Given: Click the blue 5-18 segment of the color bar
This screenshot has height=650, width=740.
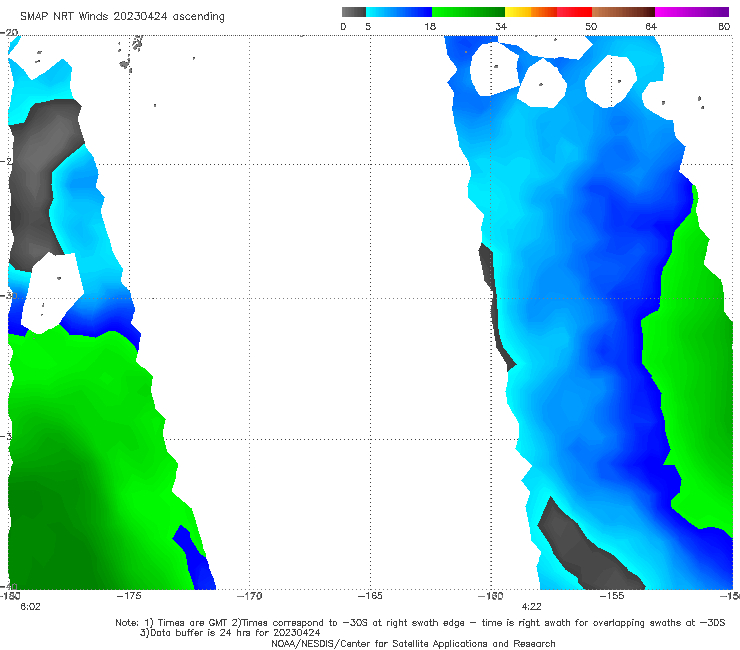Looking at the screenshot, I should (399, 12).
